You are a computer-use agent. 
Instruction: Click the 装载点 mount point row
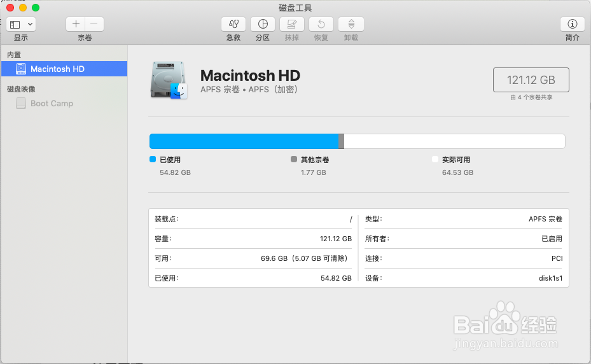click(253, 219)
